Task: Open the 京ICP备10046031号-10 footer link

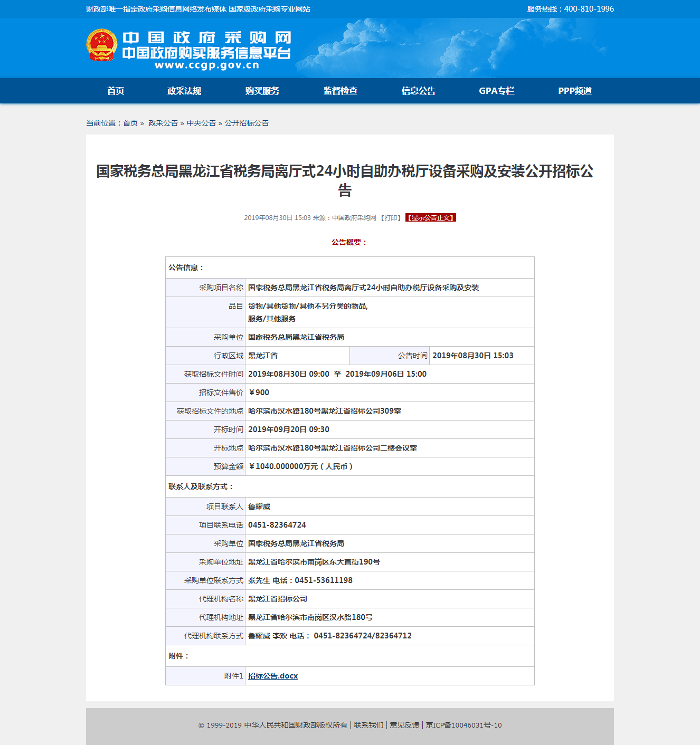Action: click(x=463, y=725)
